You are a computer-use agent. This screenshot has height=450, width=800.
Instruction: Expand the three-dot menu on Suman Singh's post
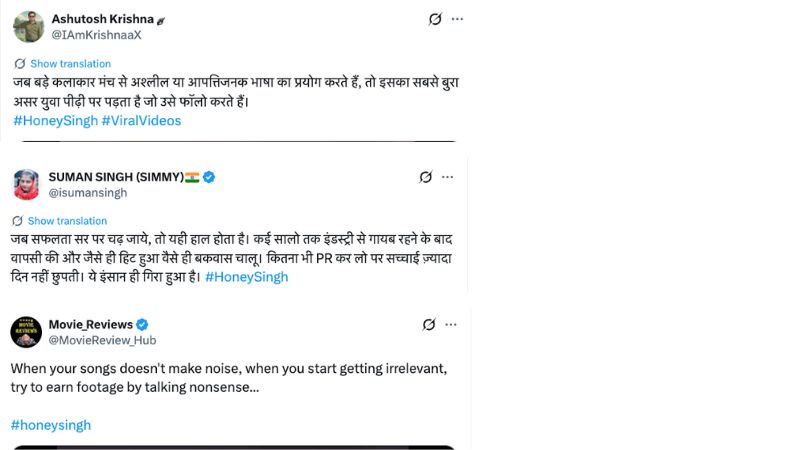[x=449, y=177]
